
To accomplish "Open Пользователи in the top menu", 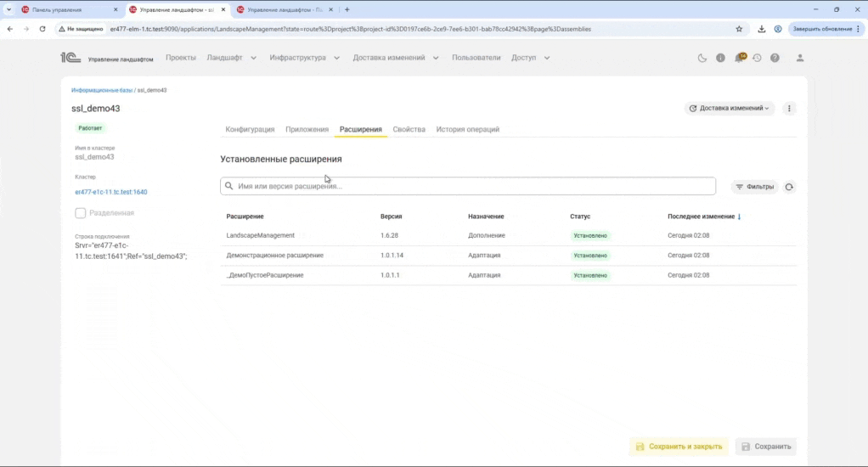I will point(476,58).
